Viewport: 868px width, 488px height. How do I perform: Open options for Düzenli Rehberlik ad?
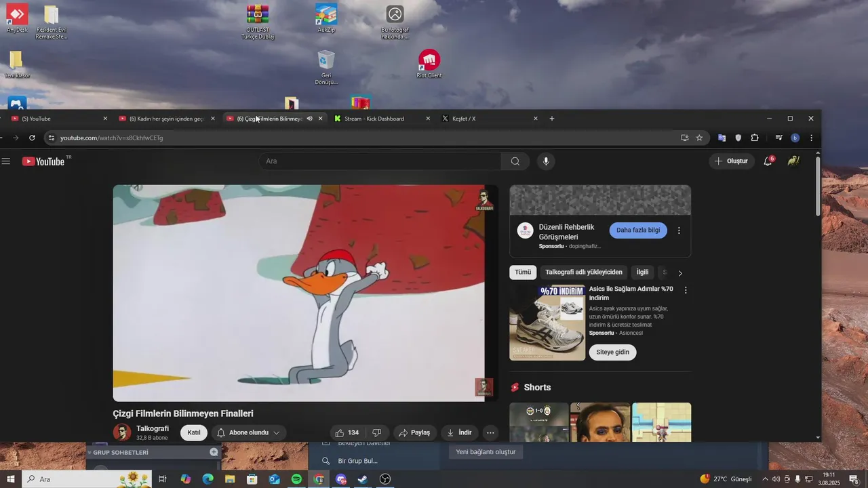coord(679,230)
